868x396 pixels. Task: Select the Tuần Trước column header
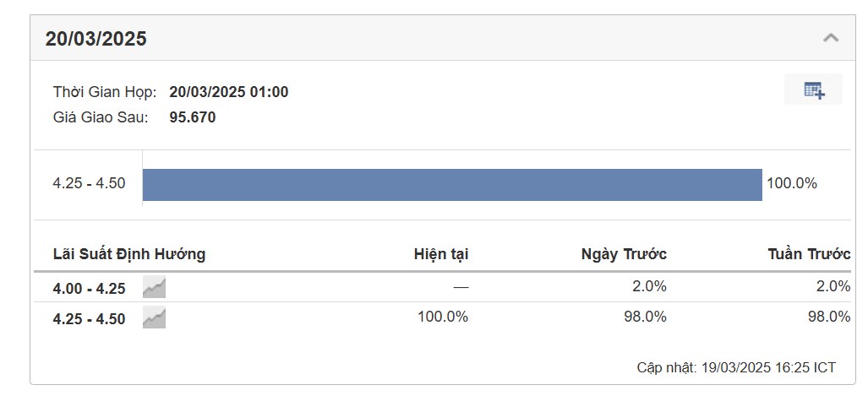(x=810, y=254)
